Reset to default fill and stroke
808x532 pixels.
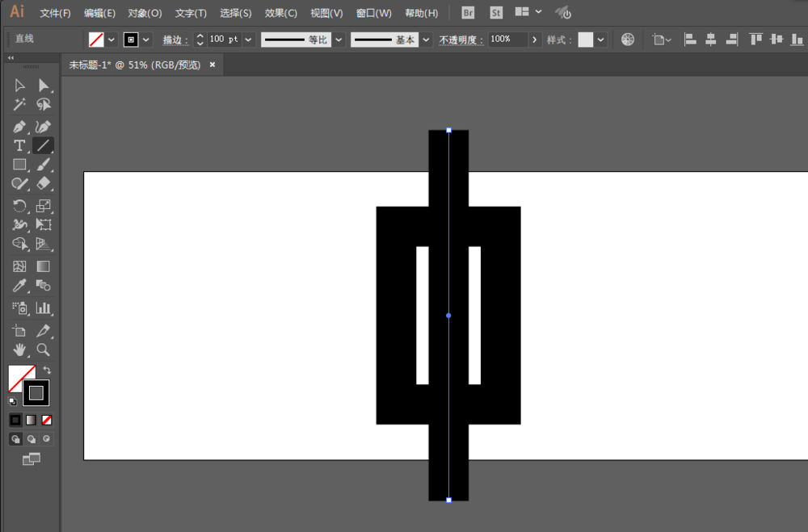pyautogui.click(x=12, y=401)
